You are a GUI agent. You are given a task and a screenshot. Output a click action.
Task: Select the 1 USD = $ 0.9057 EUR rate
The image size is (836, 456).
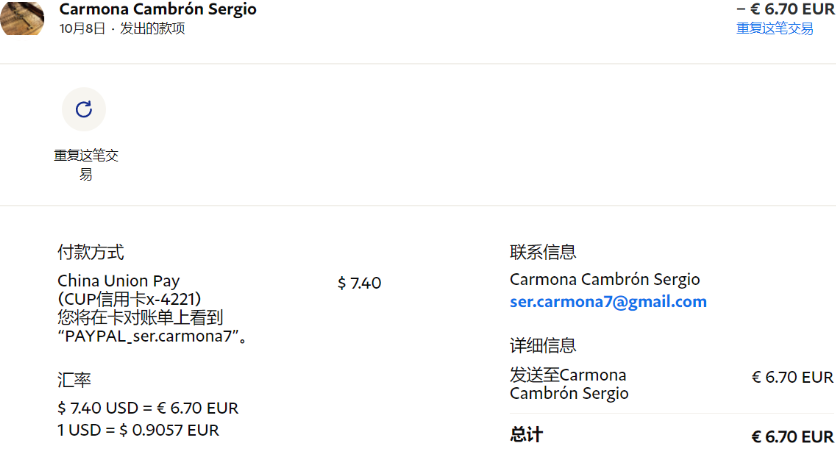[x=138, y=430]
